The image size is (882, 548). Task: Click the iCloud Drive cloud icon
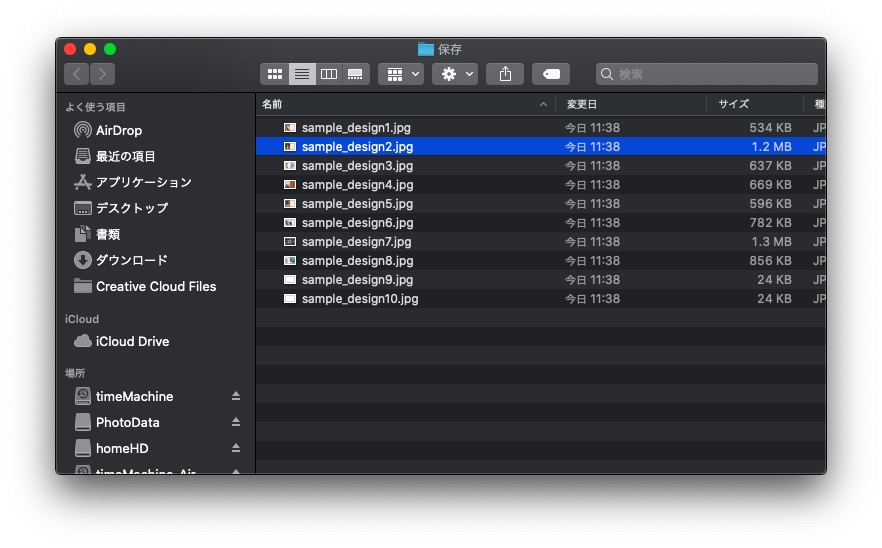tap(83, 341)
